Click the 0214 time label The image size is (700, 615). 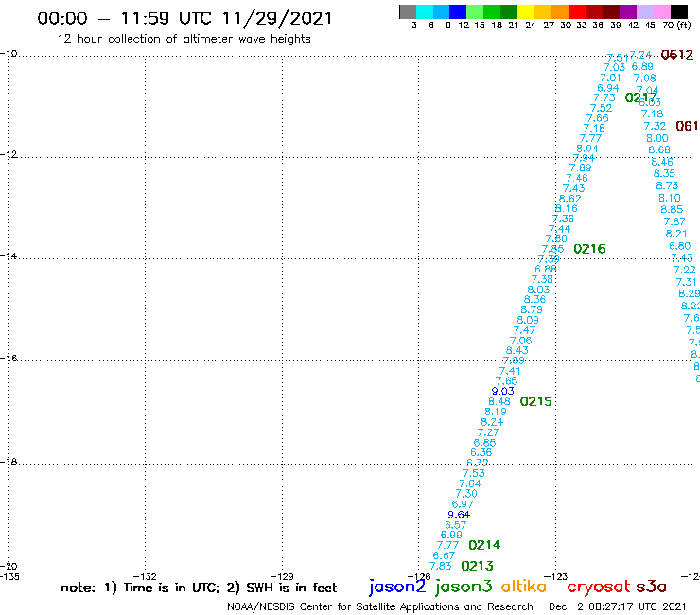coord(484,545)
